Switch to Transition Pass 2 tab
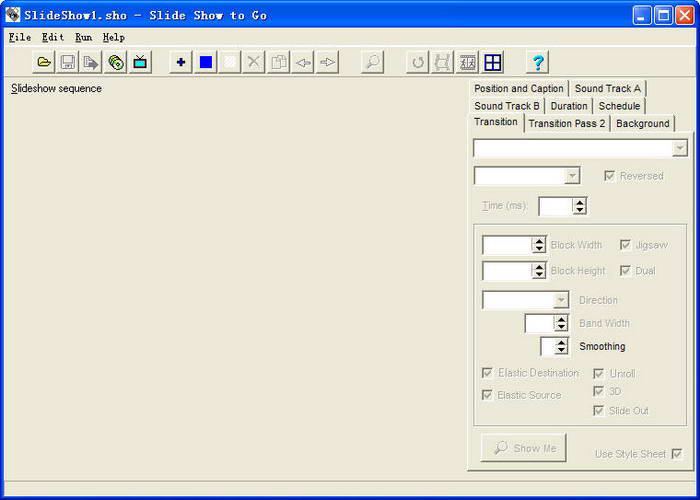This screenshot has width=700, height=500. [567, 124]
